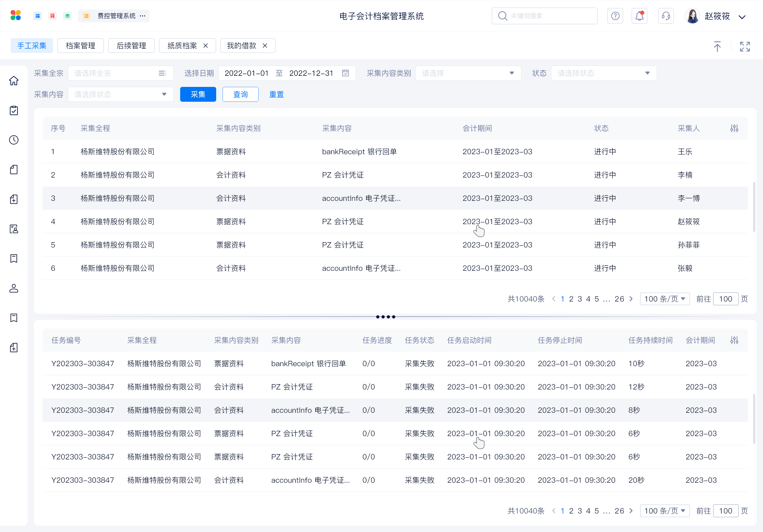This screenshot has width=763, height=532.
Task: Open column settings for the upper table
Action: [x=734, y=128]
